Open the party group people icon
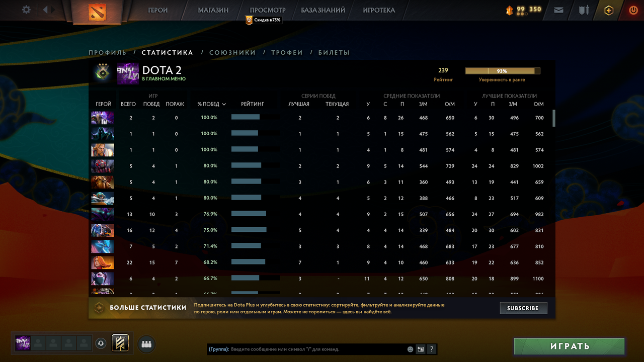 [146, 344]
